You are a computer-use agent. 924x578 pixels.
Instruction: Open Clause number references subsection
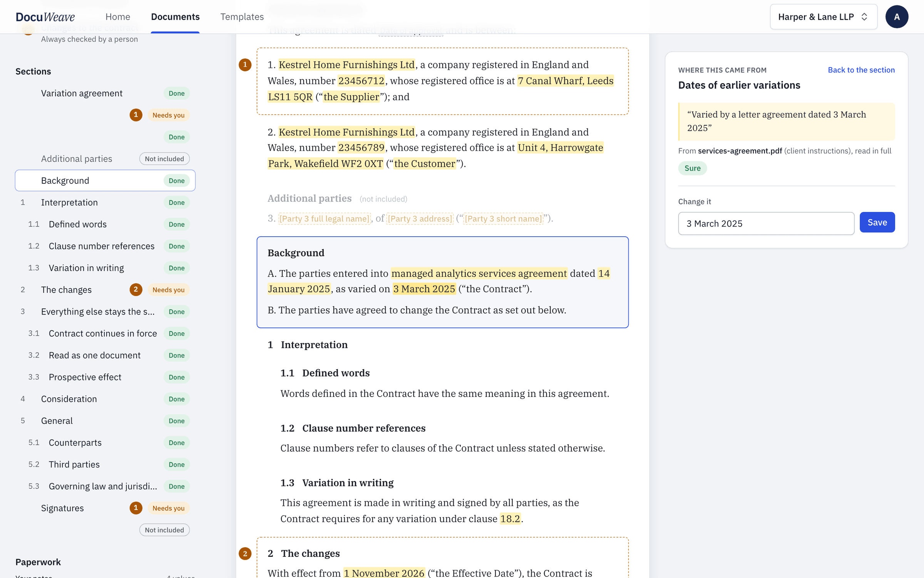(x=105, y=246)
